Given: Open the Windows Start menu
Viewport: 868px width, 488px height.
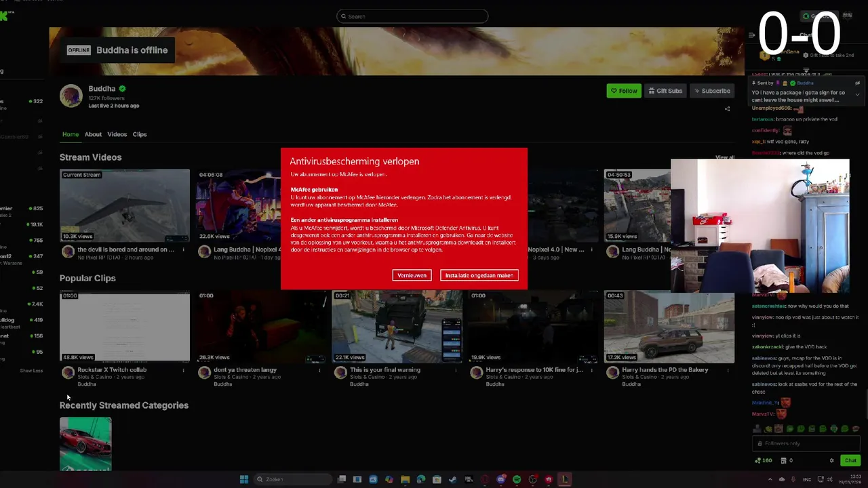Looking at the screenshot, I should (x=244, y=479).
